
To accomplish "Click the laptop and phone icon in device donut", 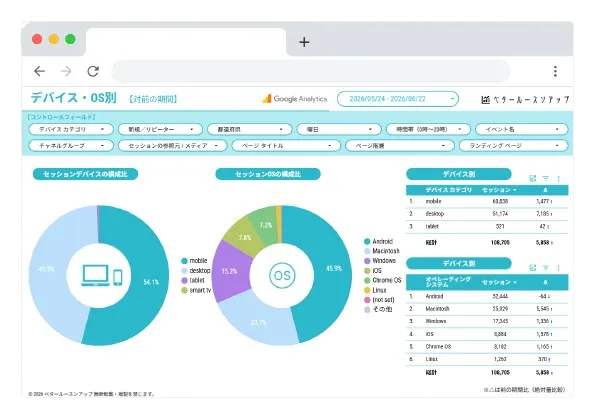I will 102,275.
